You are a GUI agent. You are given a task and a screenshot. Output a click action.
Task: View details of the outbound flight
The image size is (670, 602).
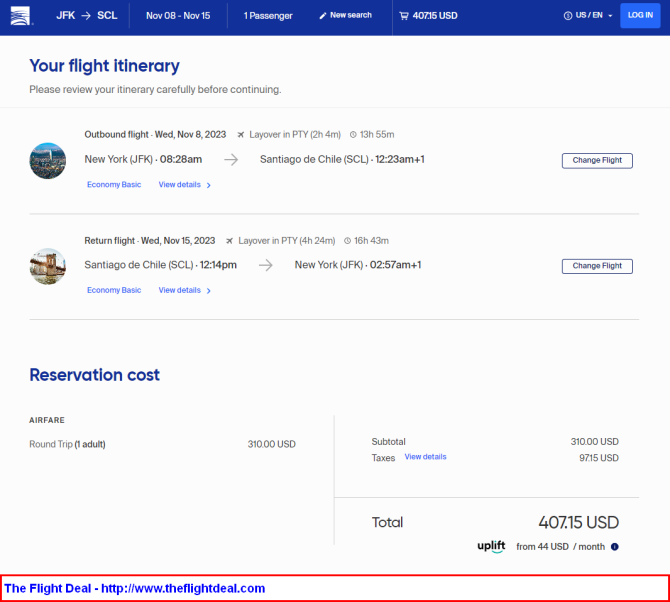179,185
